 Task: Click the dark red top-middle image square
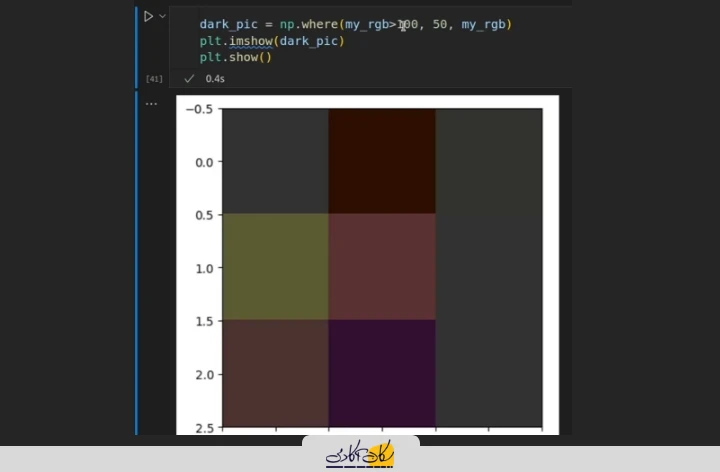click(x=382, y=160)
